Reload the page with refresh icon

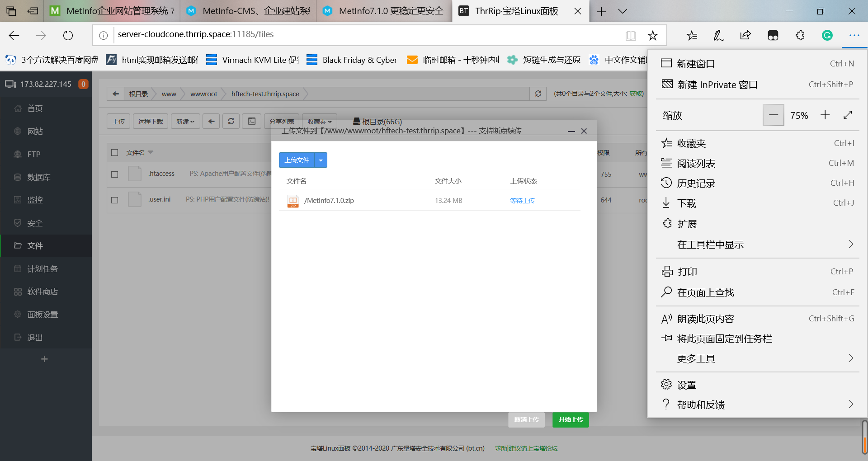coord(68,35)
